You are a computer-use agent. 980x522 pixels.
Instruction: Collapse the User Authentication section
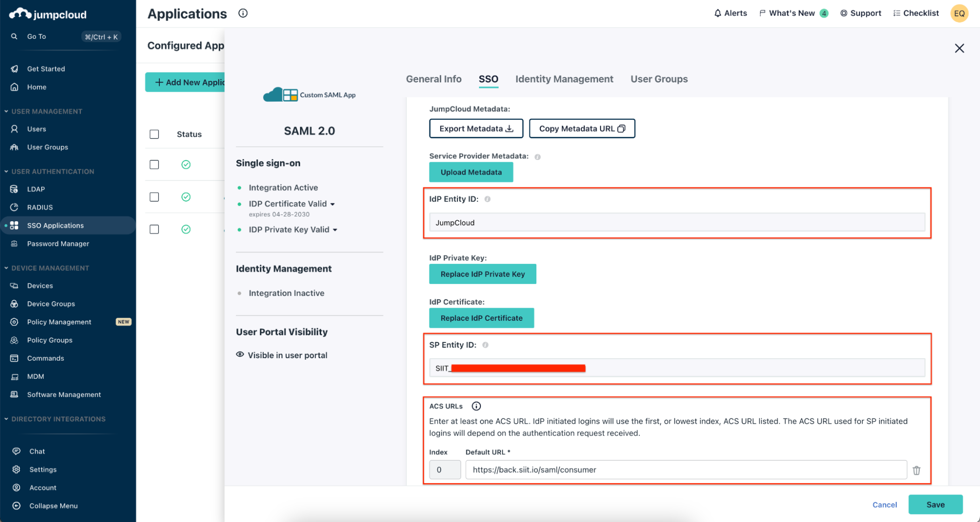pos(6,171)
